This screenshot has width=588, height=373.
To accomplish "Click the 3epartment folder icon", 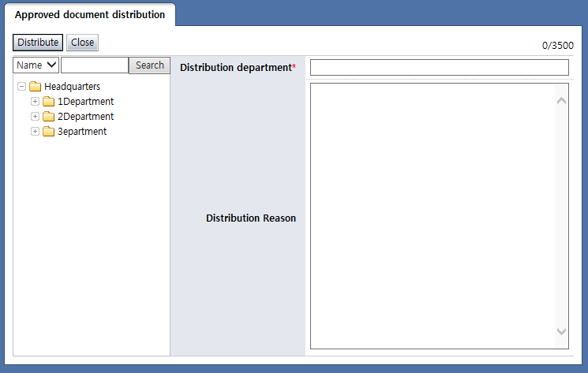I will tap(48, 132).
